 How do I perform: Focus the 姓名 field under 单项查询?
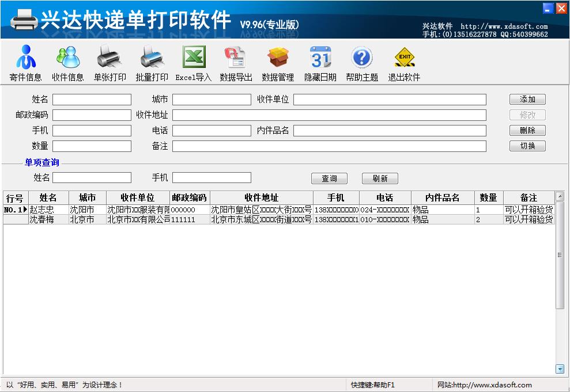click(x=92, y=178)
